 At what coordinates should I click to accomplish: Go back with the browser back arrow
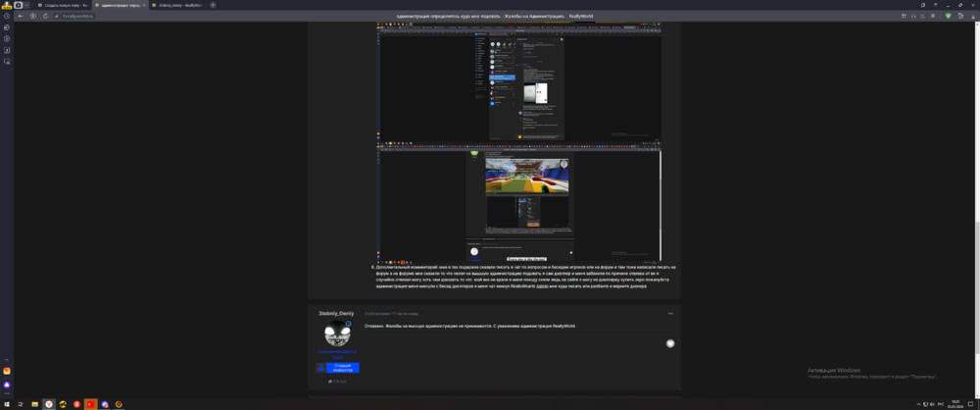pos(21,16)
